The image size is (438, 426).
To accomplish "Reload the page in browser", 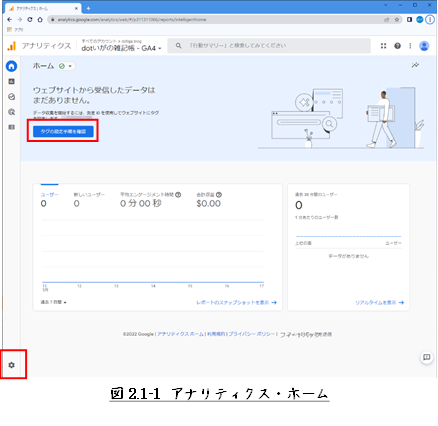I will pyautogui.click(x=30, y=20).
